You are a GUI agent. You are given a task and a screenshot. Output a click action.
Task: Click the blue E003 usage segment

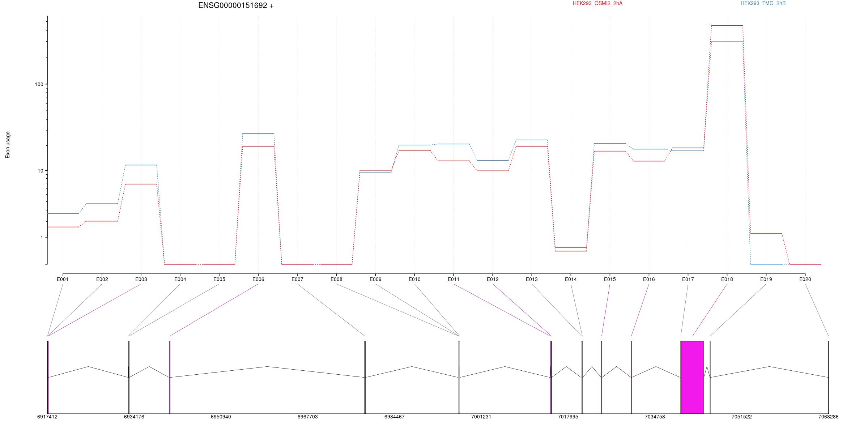tap(141, 165)
